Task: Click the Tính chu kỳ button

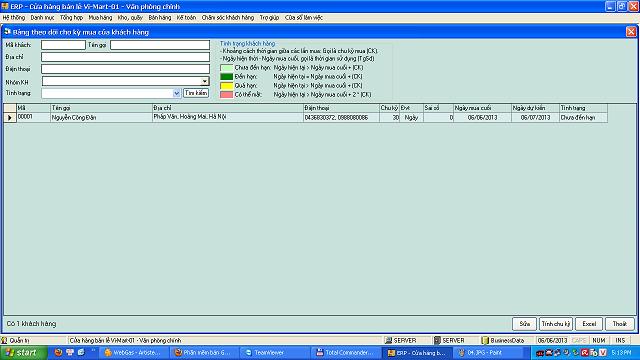Action: (x=556, y=324)
